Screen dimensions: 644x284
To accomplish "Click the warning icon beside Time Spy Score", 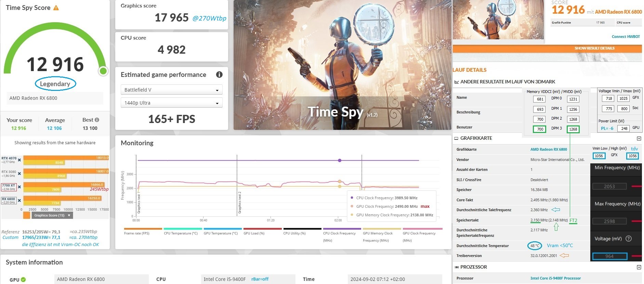I will coord(56,8).
